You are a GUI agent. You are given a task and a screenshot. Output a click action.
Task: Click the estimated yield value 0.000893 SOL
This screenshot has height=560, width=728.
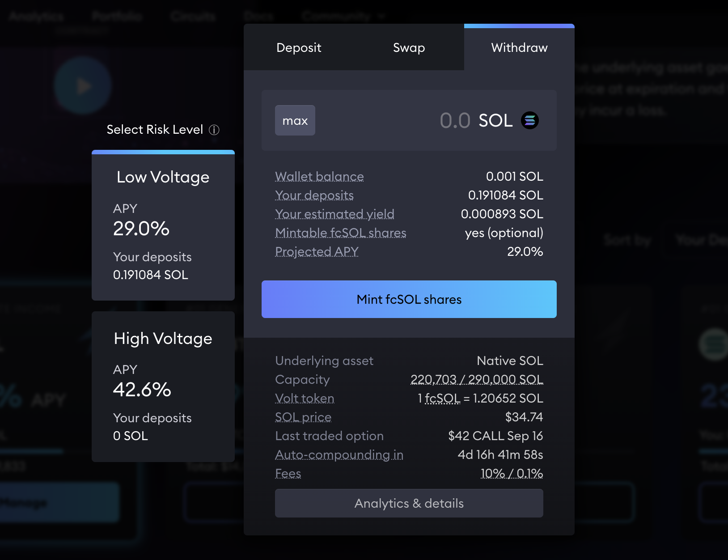coord(502,214)
